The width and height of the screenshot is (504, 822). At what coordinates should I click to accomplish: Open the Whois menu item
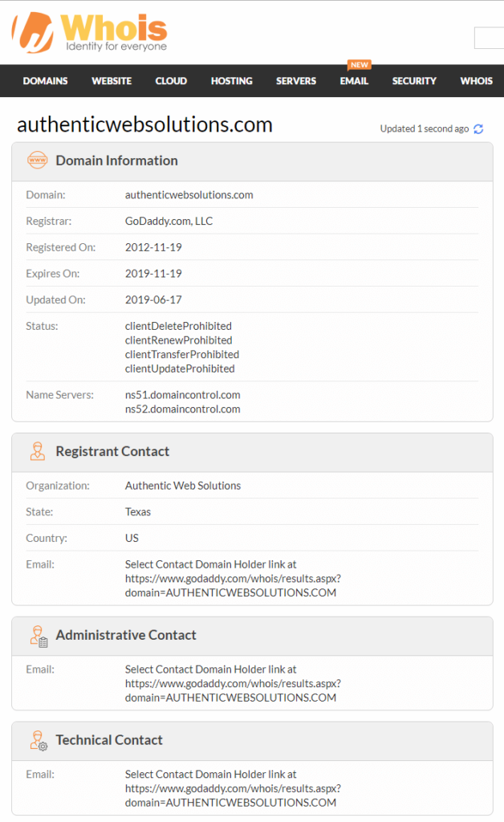(x=476, y=81)
